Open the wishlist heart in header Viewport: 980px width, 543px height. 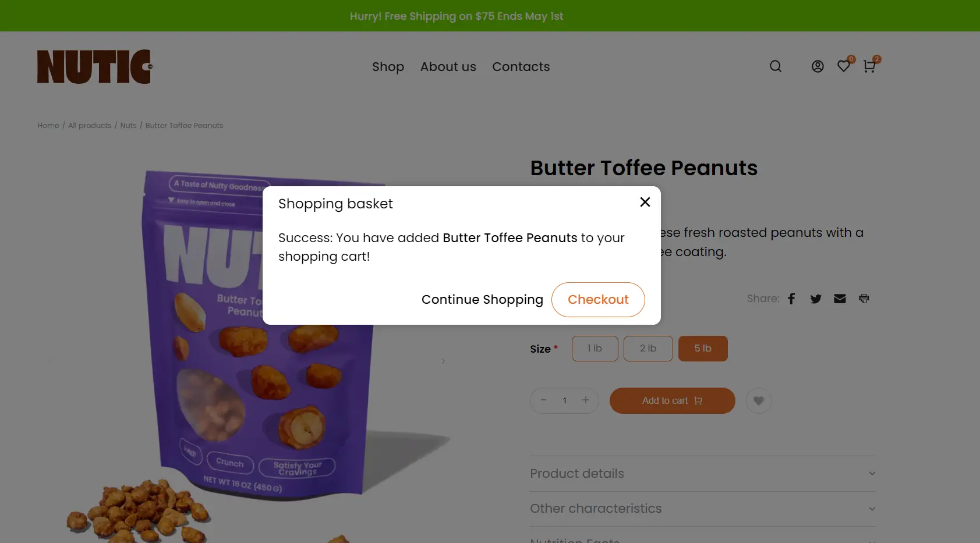pyautogui.click(x=843, y=66)
